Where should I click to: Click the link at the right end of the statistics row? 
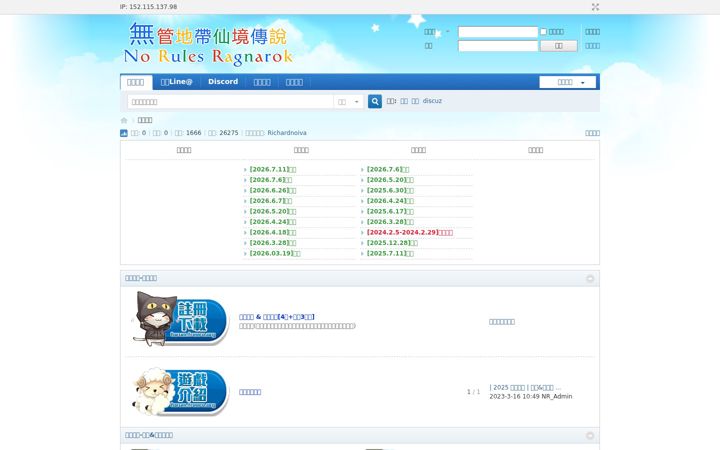[592, 133]
